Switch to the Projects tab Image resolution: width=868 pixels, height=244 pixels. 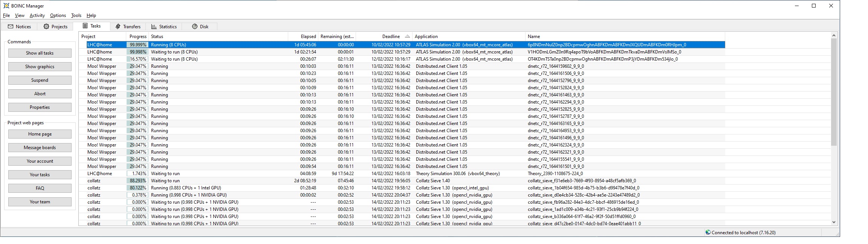coord(55,26)
